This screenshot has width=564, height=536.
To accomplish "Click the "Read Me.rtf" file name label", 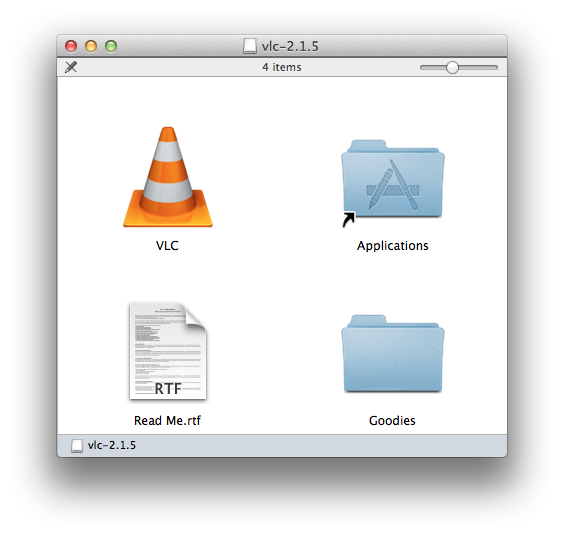I will 167,421.
